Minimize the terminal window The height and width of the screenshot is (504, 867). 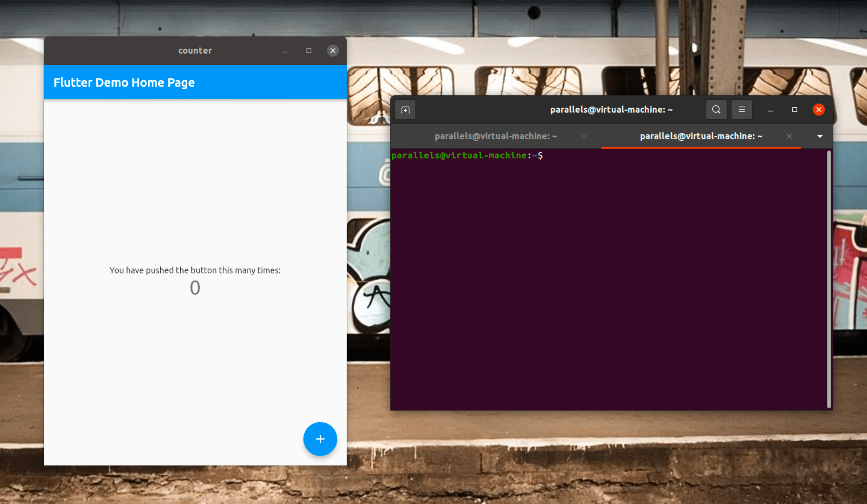click(x=770, y=110)
